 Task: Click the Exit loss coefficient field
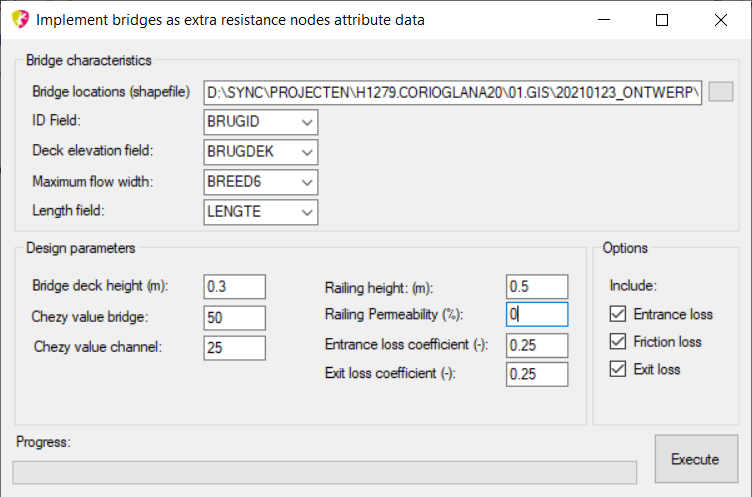536,374
